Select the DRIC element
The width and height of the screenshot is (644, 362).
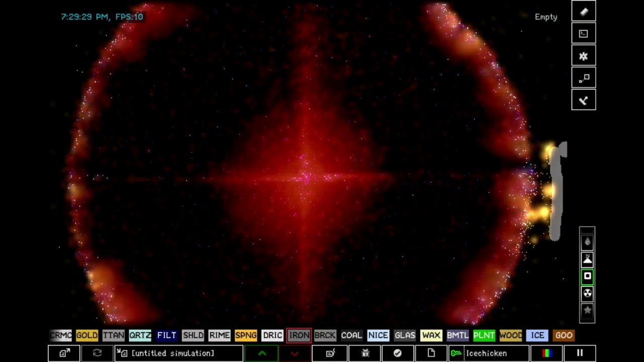pyautogui.click(x=273, y=335)
